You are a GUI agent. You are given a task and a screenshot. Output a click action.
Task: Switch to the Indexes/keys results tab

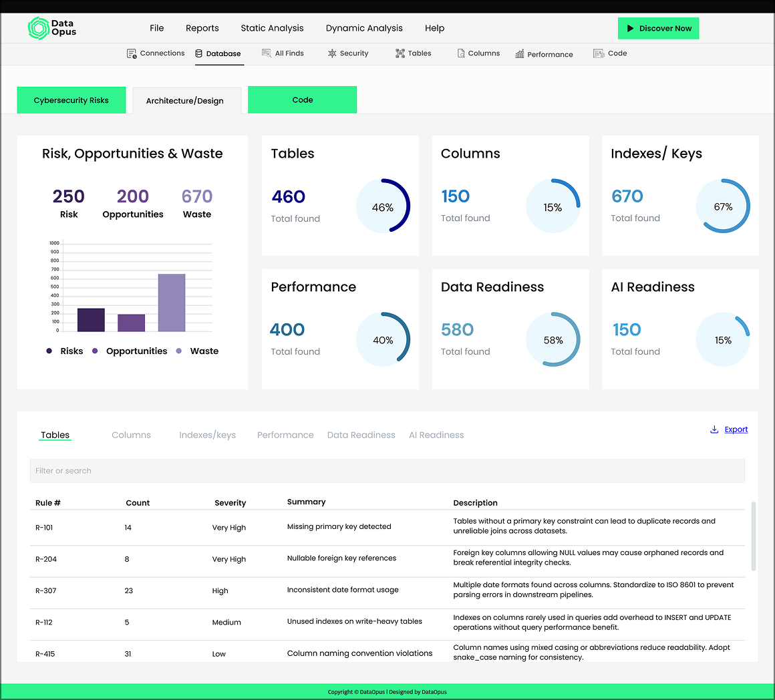pyautogui.click(x=207, y=435)
